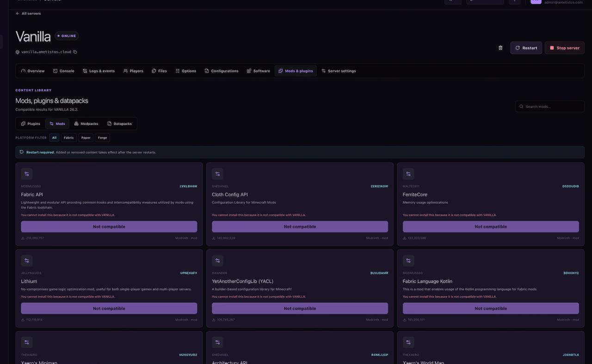Click Not compatible button on Fabric API
The width and height of the screenshot is (592, 364).
click(109, 226)
